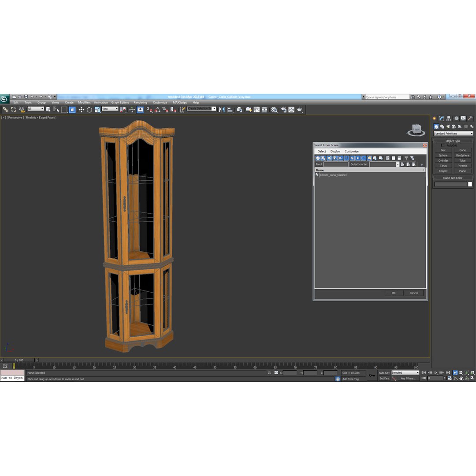Toggle the Angle Snap button

pyautogui.click(x=157, y=110)
